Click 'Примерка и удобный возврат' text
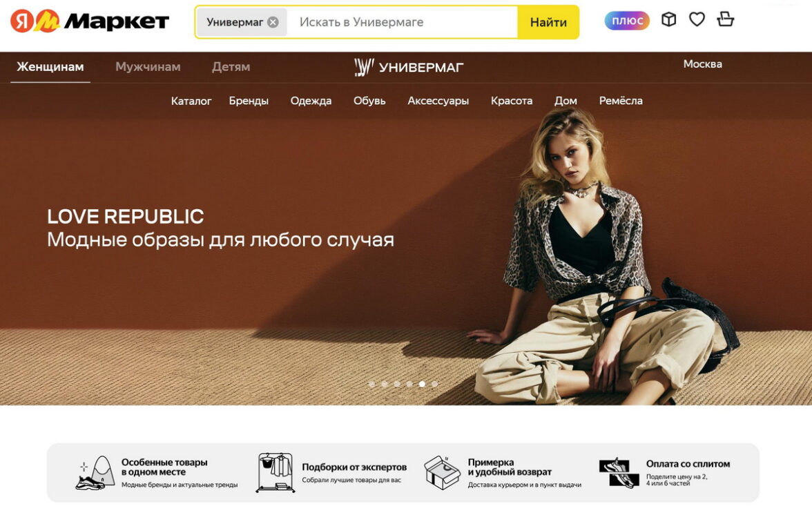812x524 pixels. (510, 467)
